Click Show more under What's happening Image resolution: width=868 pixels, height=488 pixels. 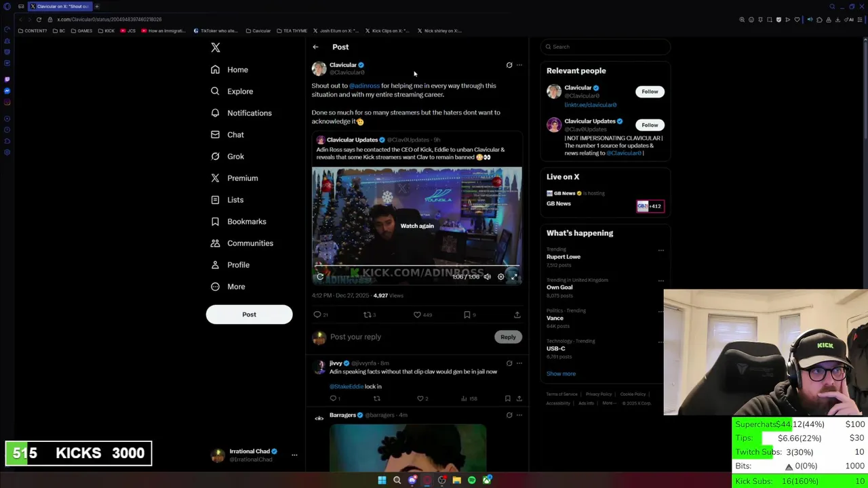click(x=561, y=373)
